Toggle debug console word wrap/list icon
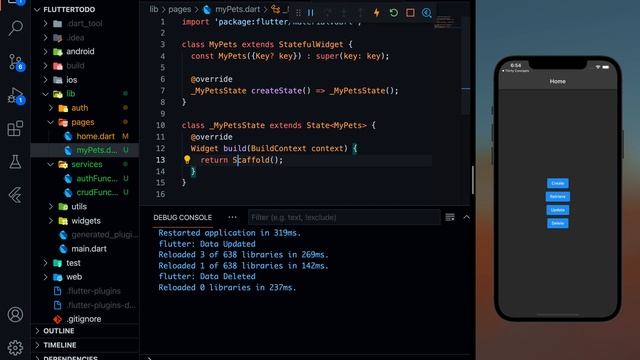The height and width of the screenshot is (360, 640). click(450, 217)
